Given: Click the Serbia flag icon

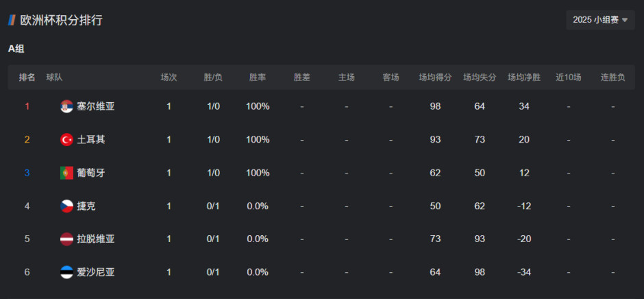Looking at the screenshot, I should (x=66, y=106).
